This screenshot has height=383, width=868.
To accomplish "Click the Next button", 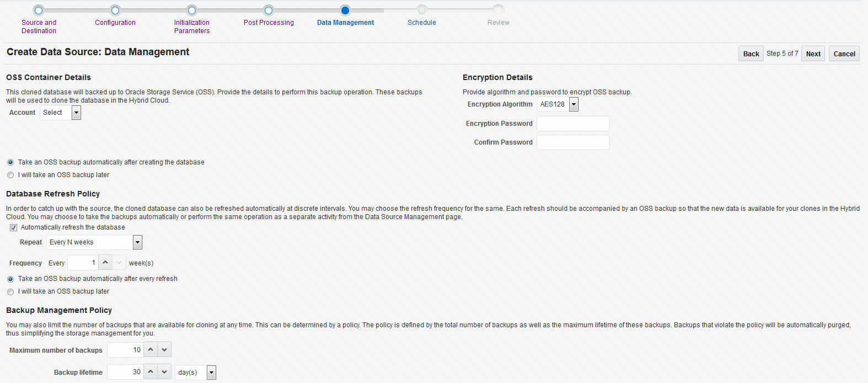I will [813, 54].
